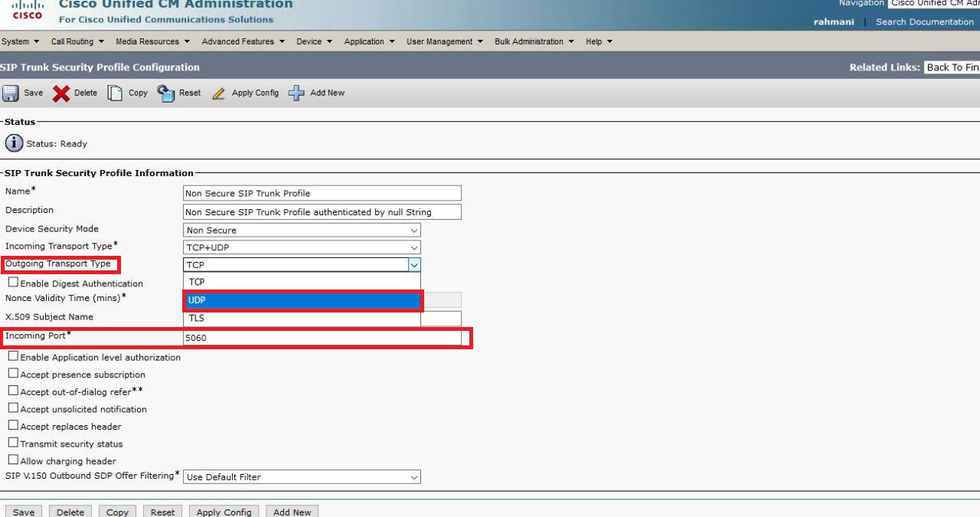
Task: Click the 'Nonce Validity Time (mins)' label
Action: coord(66,297)
